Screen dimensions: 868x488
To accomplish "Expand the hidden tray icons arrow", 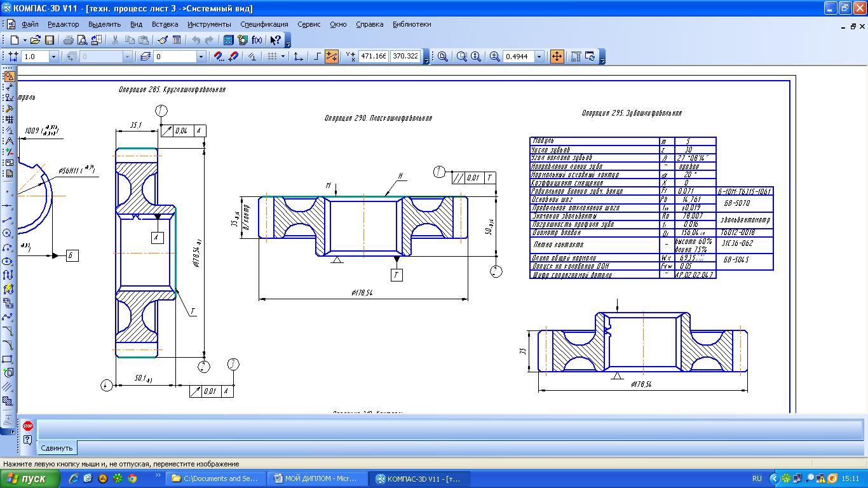I will click(774, 478).
